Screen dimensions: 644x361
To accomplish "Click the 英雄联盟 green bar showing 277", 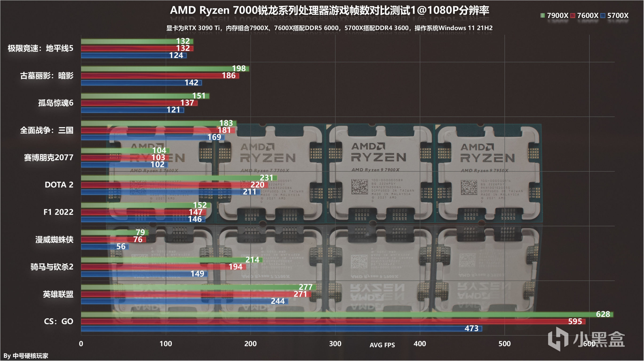I will pos(198,287).
